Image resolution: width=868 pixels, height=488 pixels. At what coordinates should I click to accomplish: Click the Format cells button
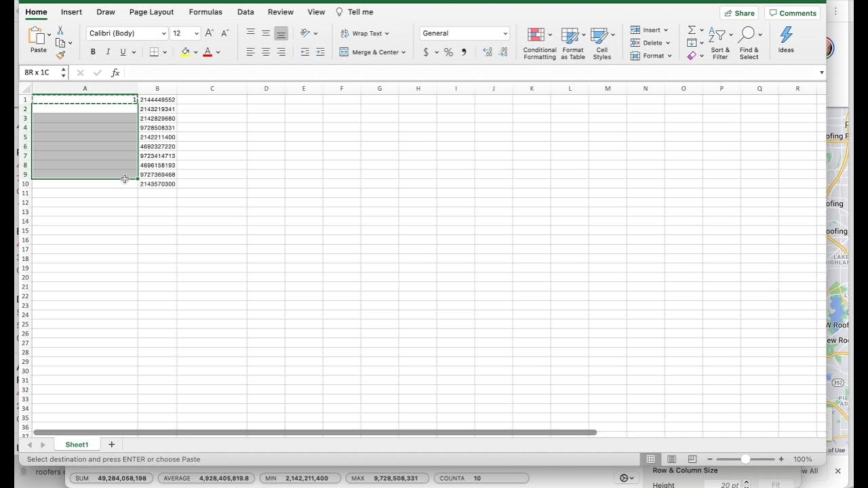[651, 56]
